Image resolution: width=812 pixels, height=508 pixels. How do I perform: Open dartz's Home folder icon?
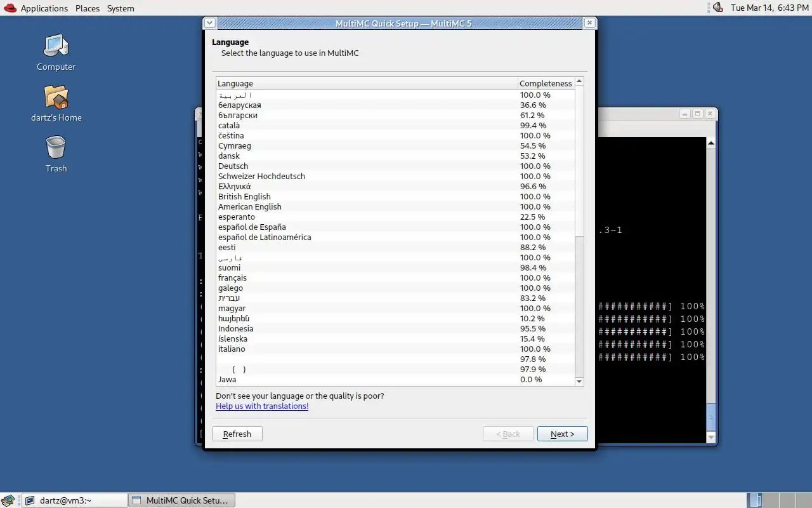point(56,103)
